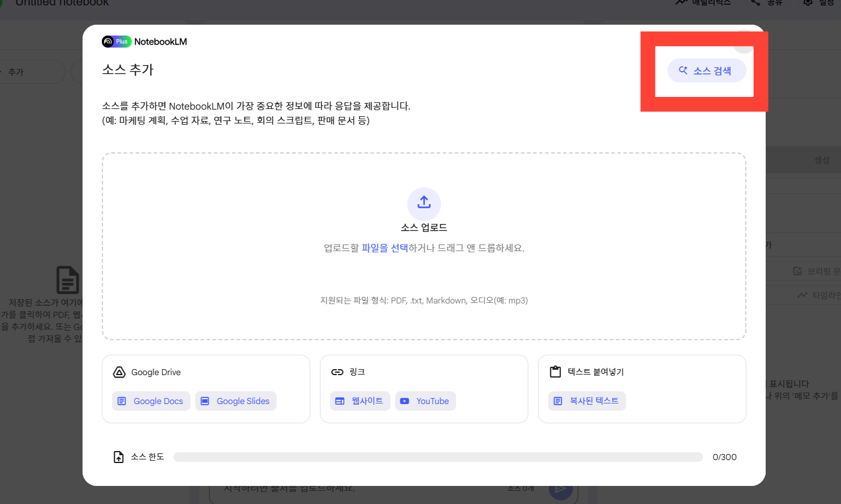Viewport: 841px width, 504px height.
Task: Click the large document icon in sources panel
Action: 67,280
